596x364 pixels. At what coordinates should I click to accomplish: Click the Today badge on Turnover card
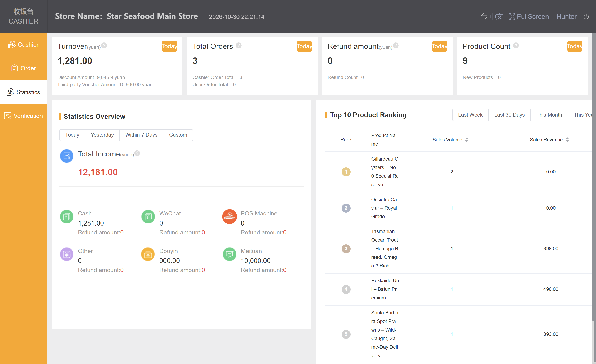[169, 46]
